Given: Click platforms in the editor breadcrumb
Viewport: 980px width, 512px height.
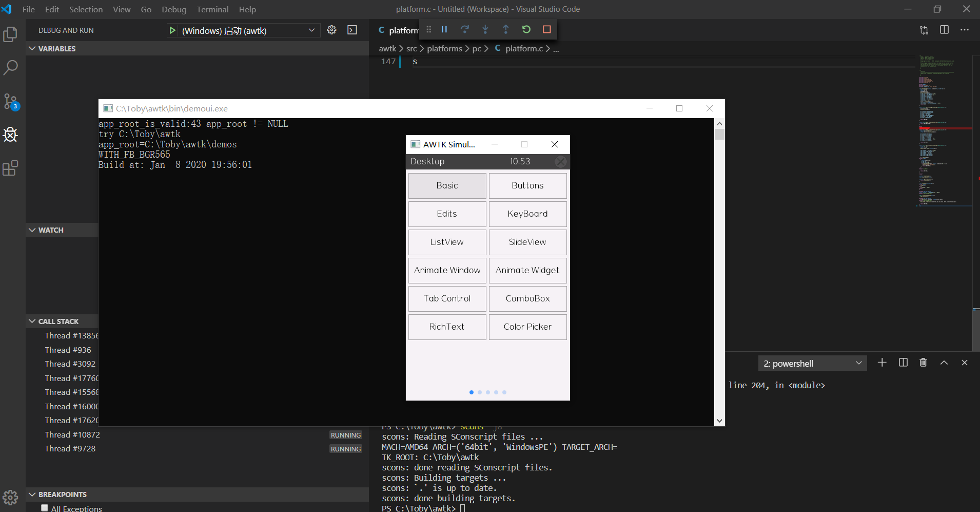Looking at the screenshot, I should tap(444, 48).
